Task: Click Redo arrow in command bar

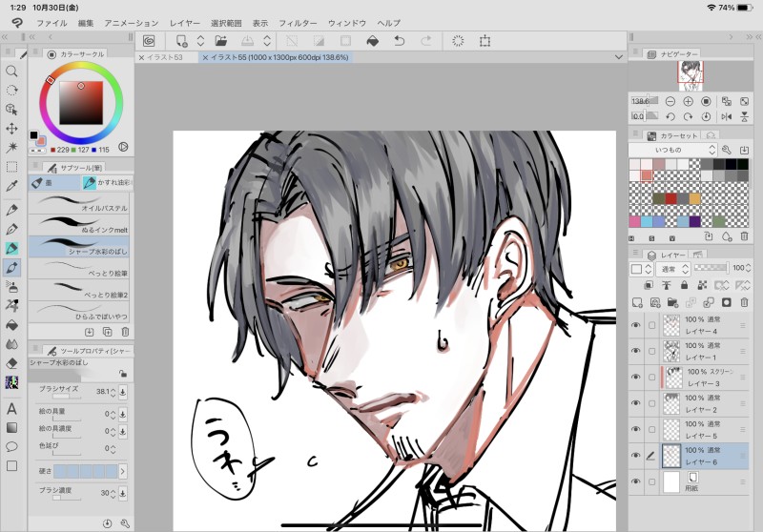Action: coord(425,41)
